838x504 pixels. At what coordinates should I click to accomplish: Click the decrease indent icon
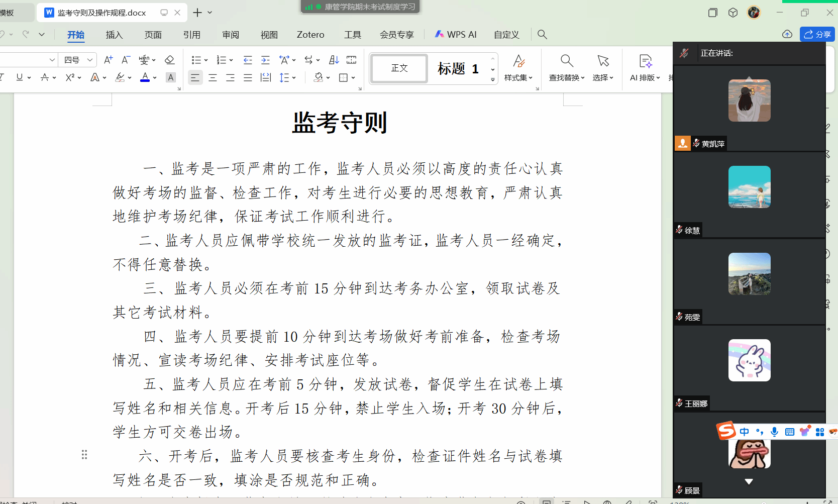point(248,60)
